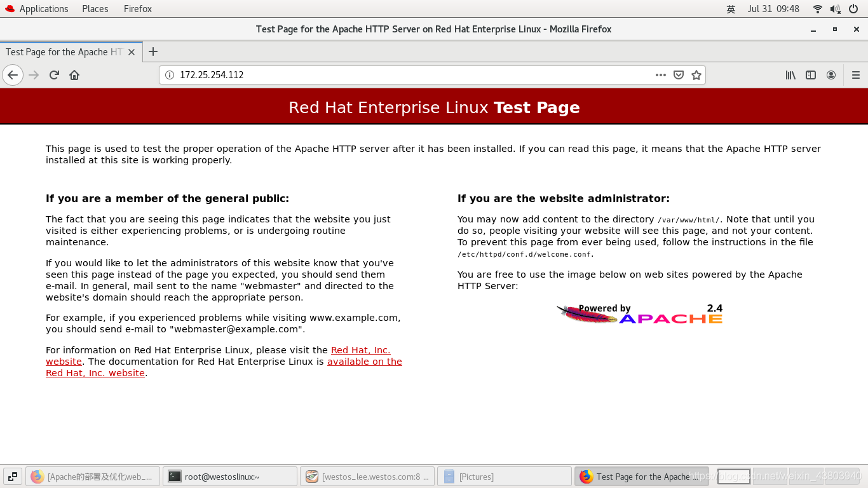
Task: Go to the Firefox home page
Action: point(74,75)
